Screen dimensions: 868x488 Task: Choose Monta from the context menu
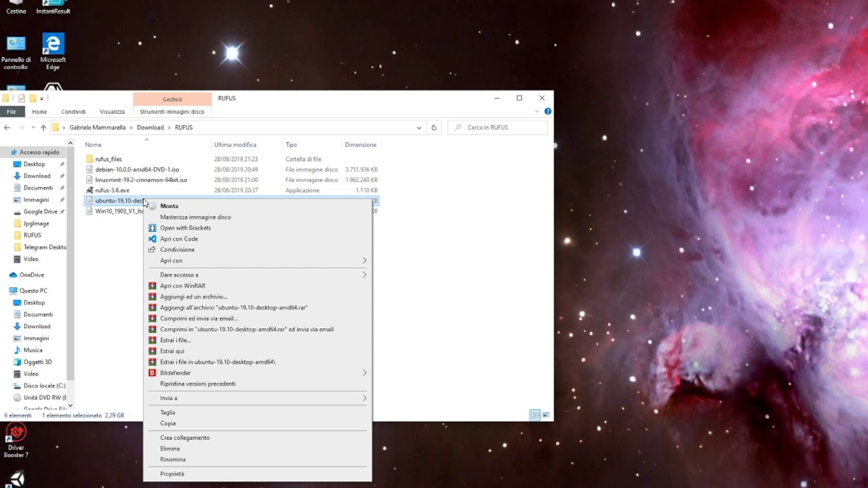(169, 206)
